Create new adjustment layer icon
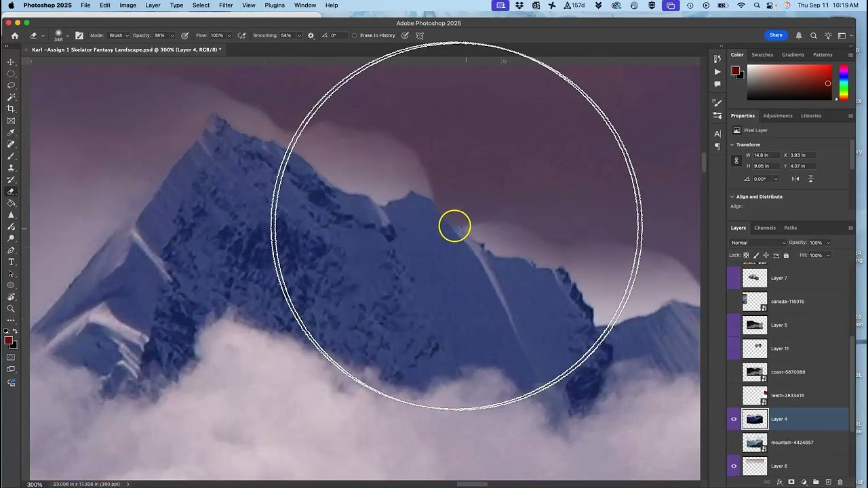Screen dimensions: 868x488 click(804, 482)
